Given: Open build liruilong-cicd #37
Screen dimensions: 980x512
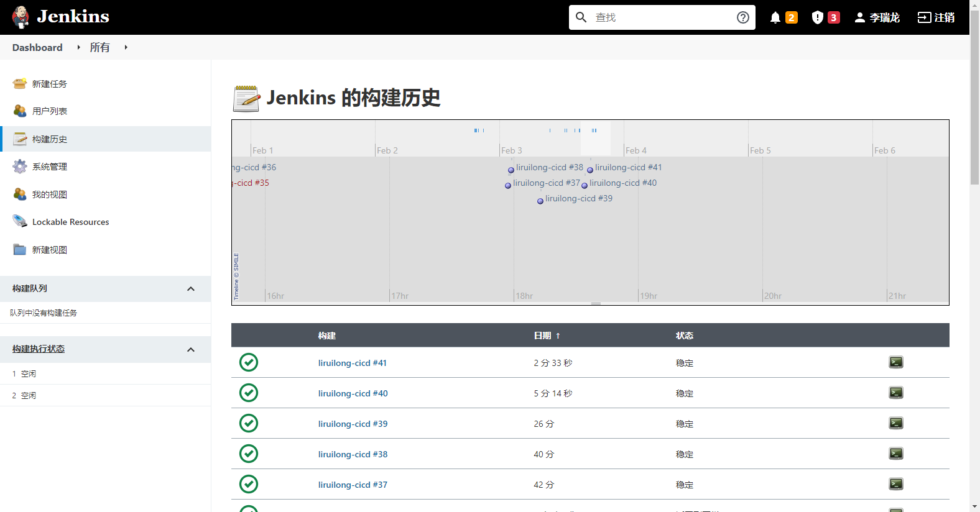Looking at the screenshot, I should click(353, 485).
